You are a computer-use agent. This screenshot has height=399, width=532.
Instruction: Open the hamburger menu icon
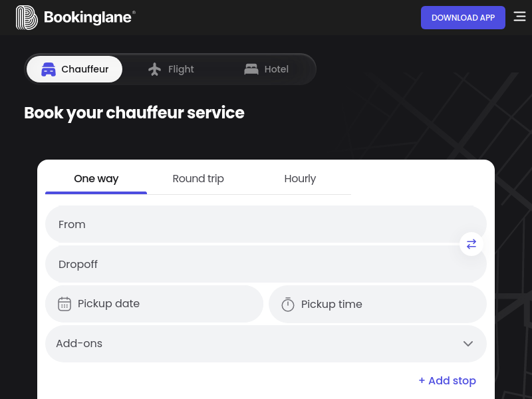(519, 16)
